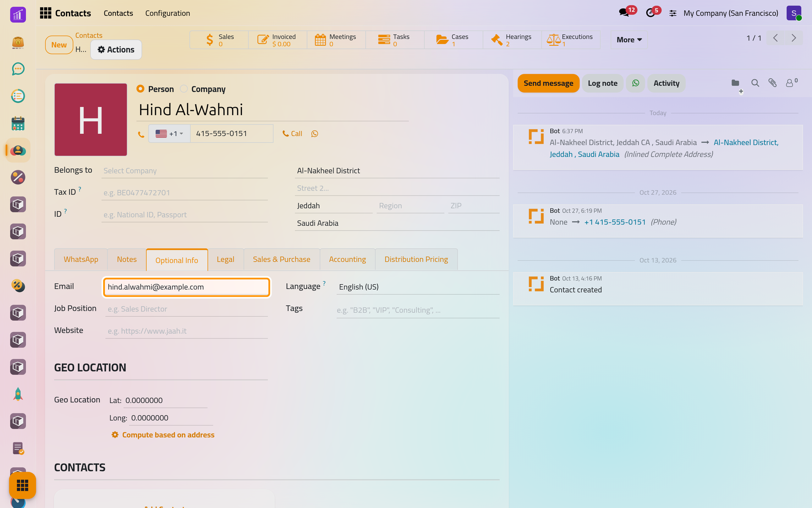
Task: Open the Discuss chat app in the left sidebar
Action: point(18,69)
